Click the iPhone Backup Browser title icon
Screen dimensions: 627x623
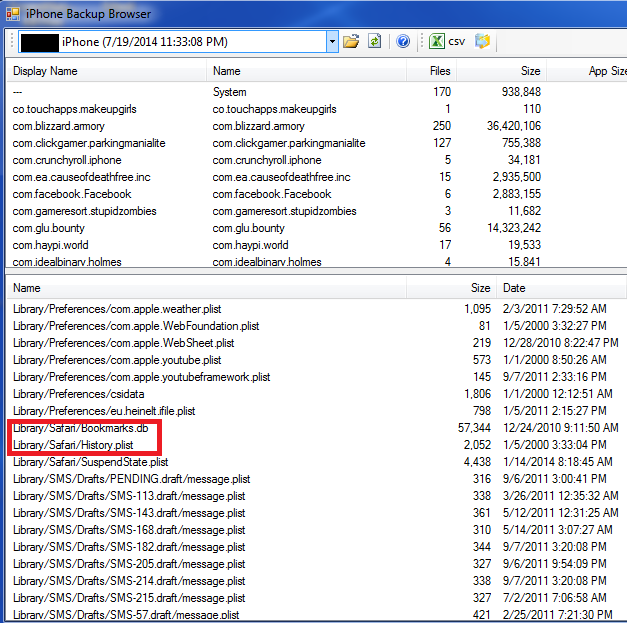tap(13, 14)
